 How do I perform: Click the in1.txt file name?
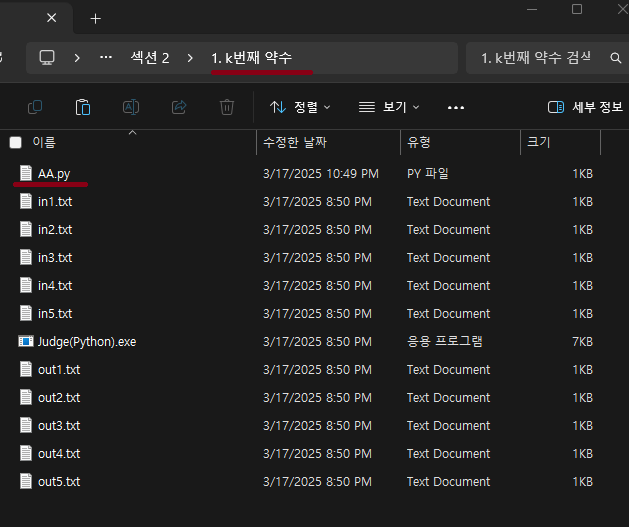coord(55,201)
